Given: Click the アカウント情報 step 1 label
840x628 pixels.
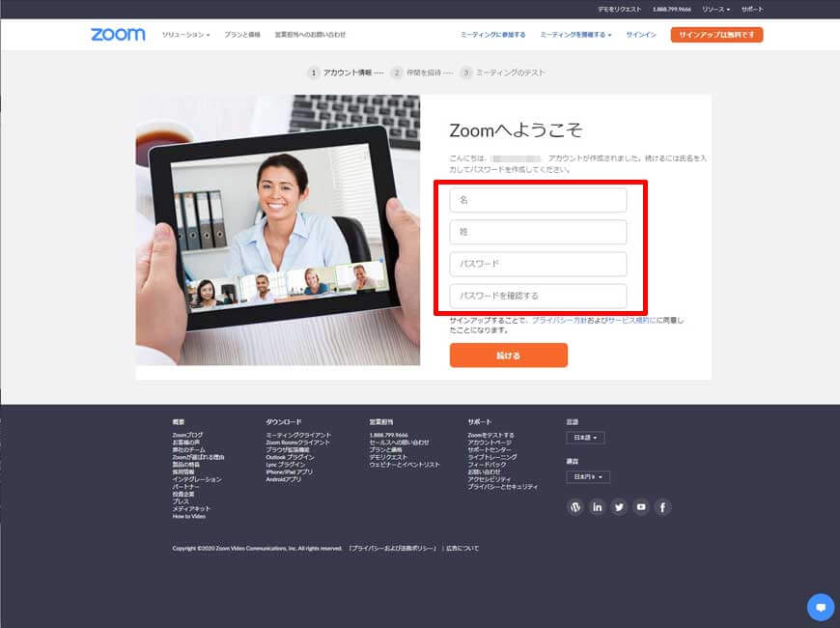Looking at the screenshot, I should coord(348,72).
